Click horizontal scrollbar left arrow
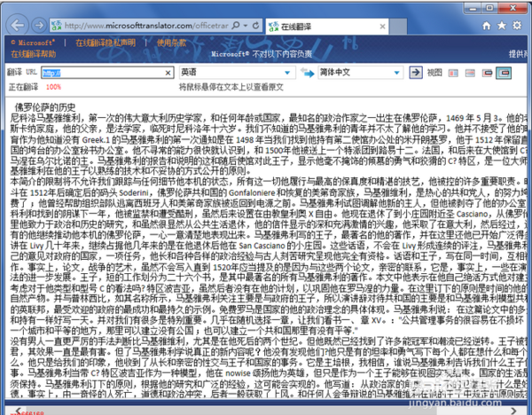 coord(18,411)
